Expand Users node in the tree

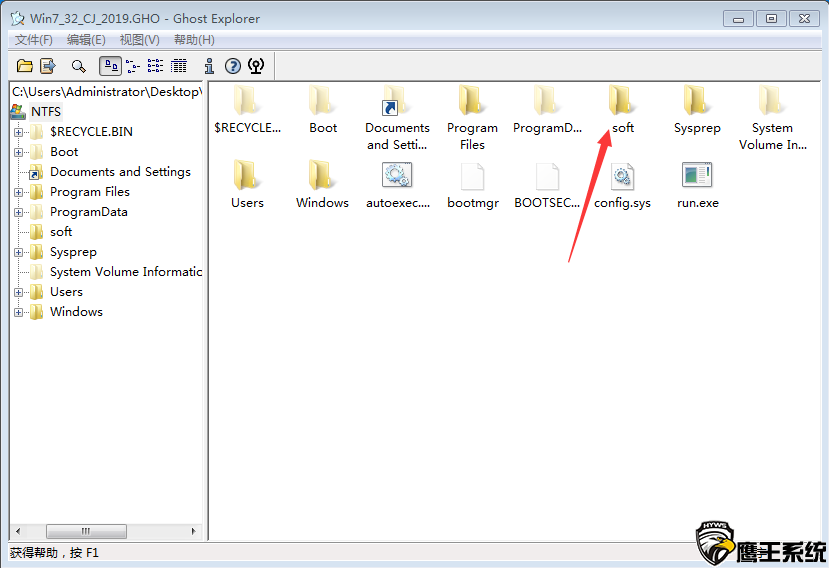point(19,292)
